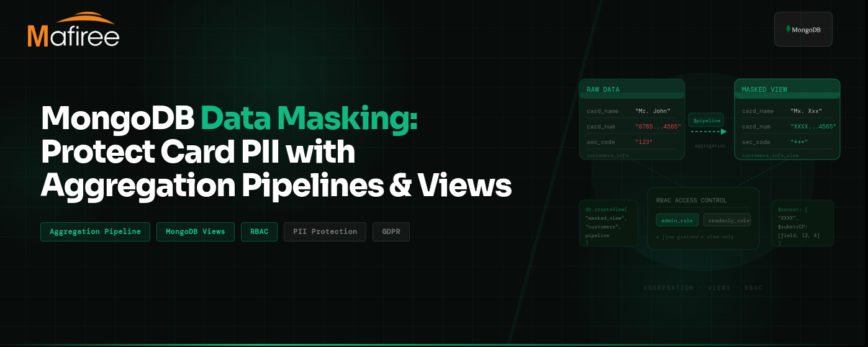Open the RAW DATA panel header
This screenshot has height=347, width=868.
click(631, 89)
